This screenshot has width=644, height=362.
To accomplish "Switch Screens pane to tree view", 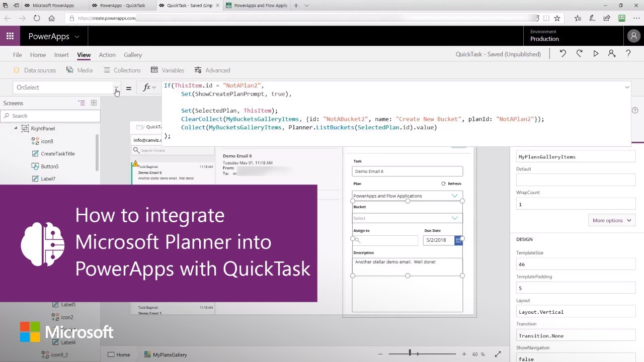I will (x=82, y=103).
